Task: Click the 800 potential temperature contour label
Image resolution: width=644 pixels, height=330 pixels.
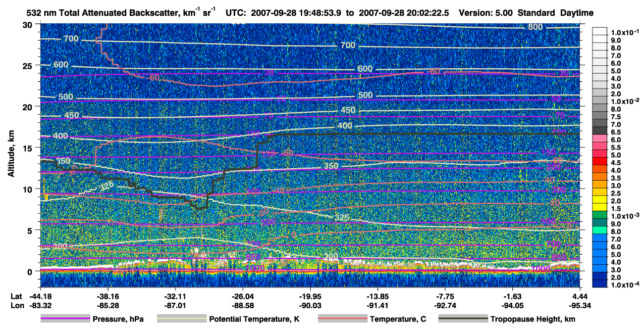Action: [x=536, y=27]
